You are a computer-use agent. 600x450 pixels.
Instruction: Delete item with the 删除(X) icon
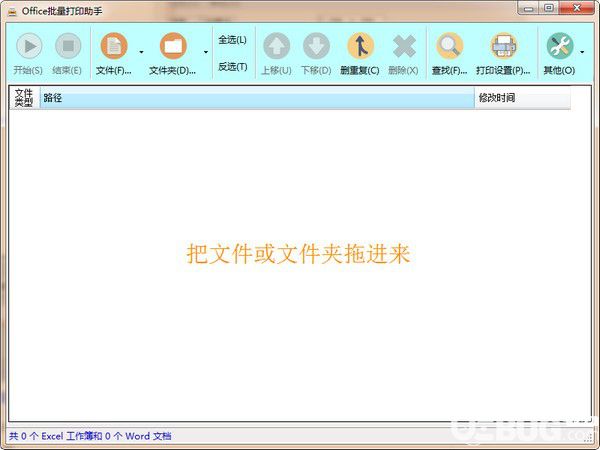point(404,46)
